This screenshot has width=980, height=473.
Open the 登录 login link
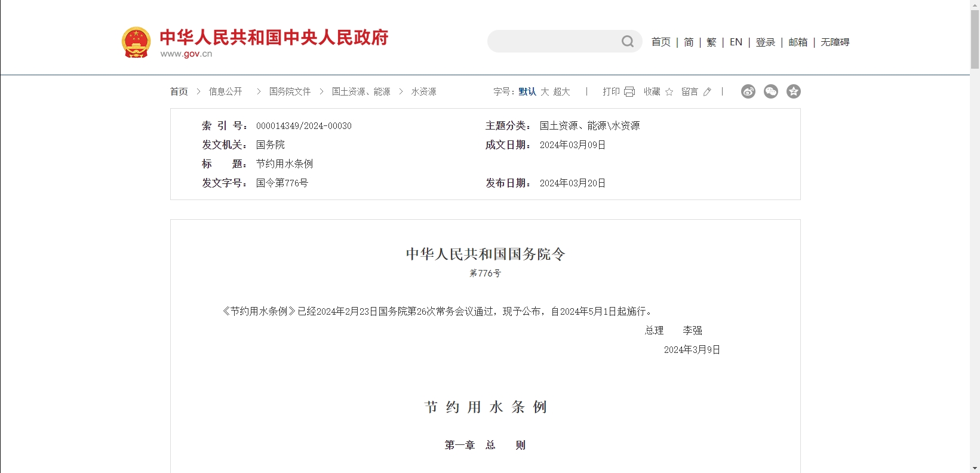[x=765, y=42]
